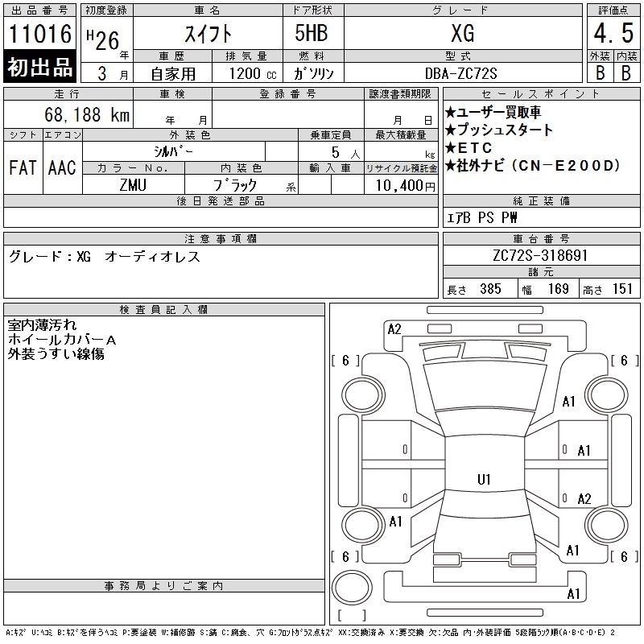
Task: Click the プッシュスタート star sales point
Action: 499,130
